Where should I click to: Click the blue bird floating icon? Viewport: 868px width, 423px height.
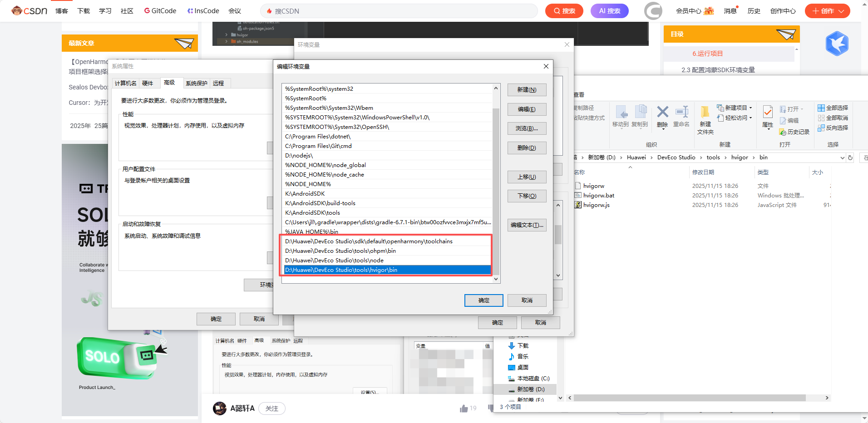[x=837, y=44]
